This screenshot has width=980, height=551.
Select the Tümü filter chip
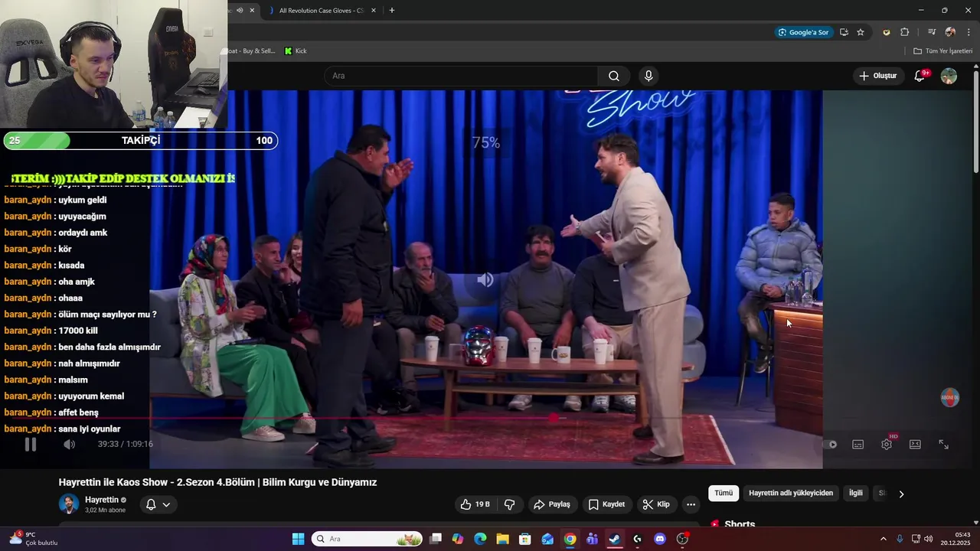pyautogui.click(x=724, y=494)
